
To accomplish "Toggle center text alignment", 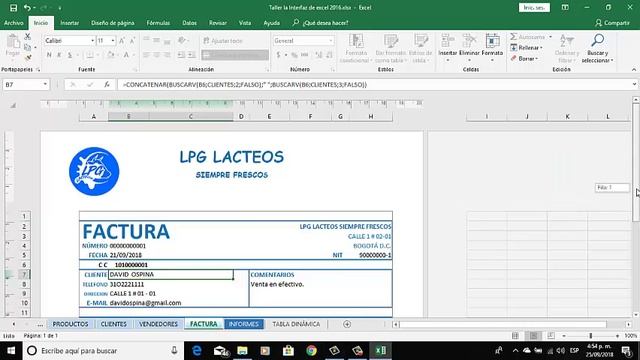I will tap(157, 55).
